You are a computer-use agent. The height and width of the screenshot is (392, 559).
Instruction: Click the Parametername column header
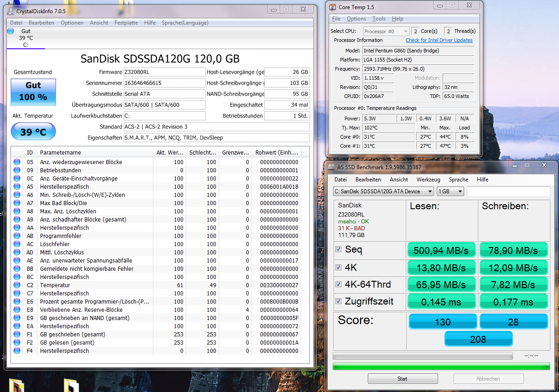(x=95, y=153)
